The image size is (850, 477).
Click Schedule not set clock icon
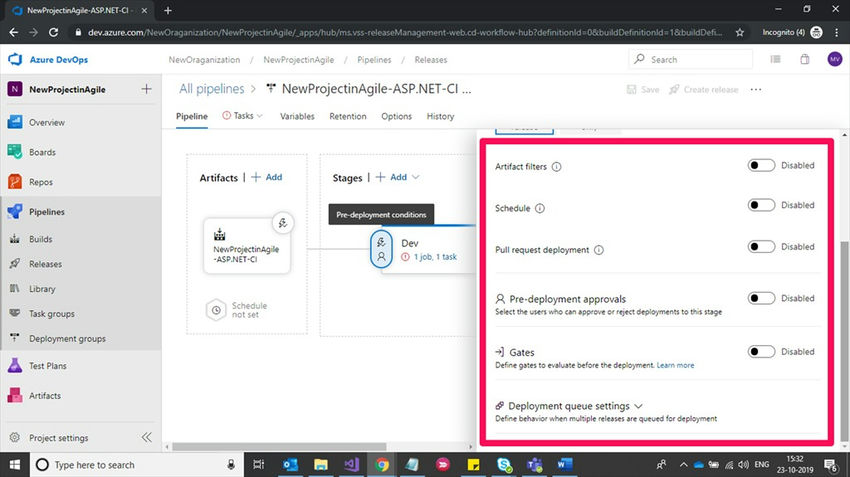(x=216, y=310)
